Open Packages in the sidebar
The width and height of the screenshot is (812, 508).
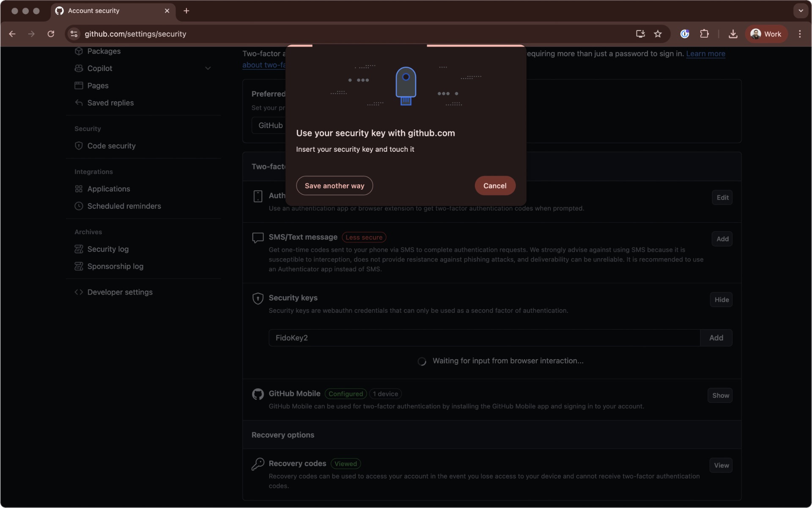tap(104, 51)
